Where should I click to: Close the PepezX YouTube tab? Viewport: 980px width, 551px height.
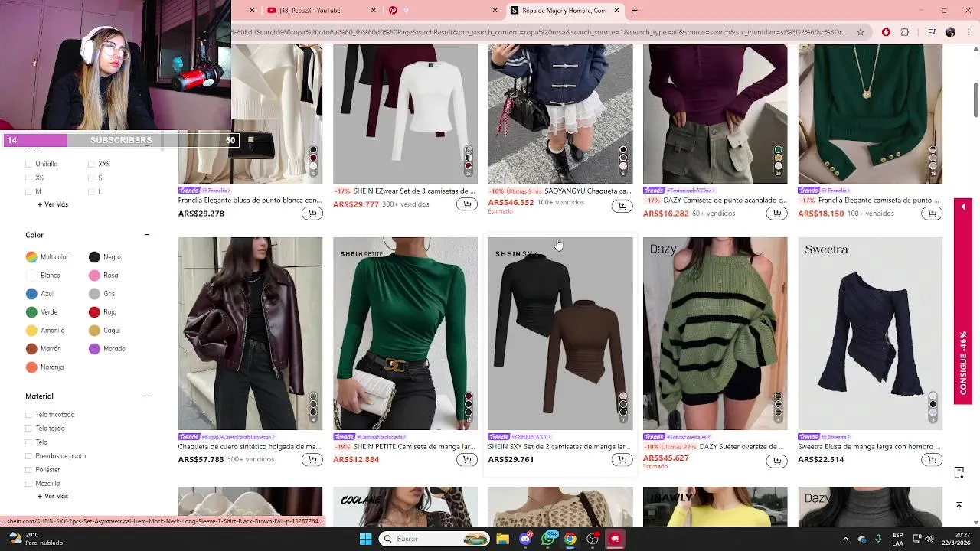(374, 10)
